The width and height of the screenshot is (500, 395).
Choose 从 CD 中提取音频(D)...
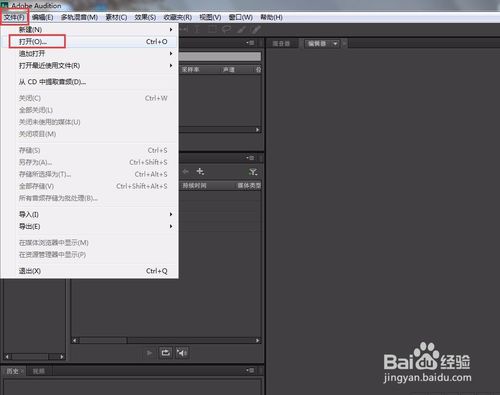click(x=89, y=82)
